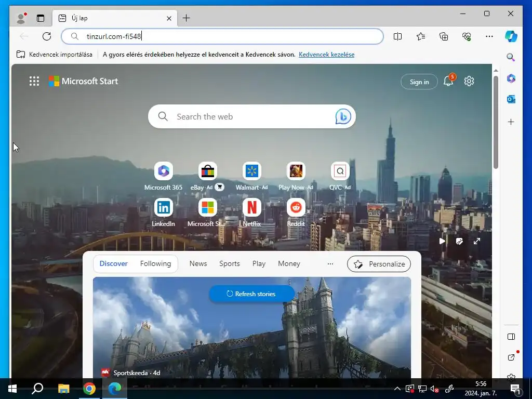Click the edit background image icon
The height and width of the screenshot is (399, 532).
459,241
